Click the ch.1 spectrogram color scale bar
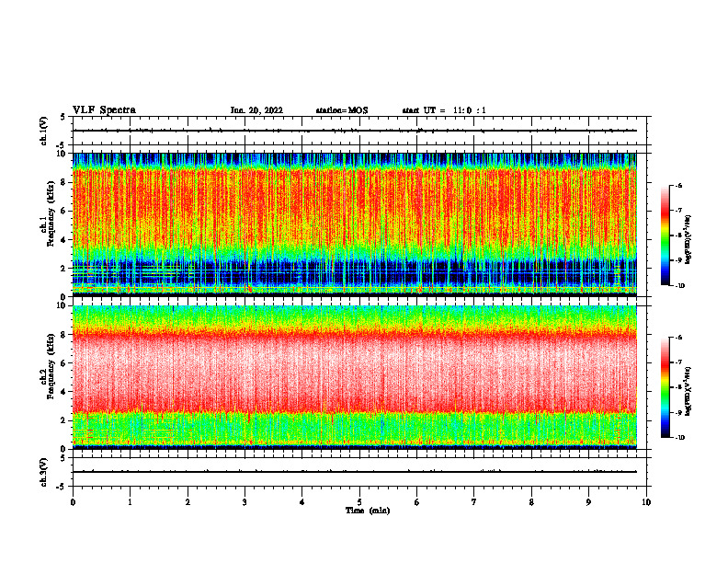 pyautogui.click(x=665, y=236)
